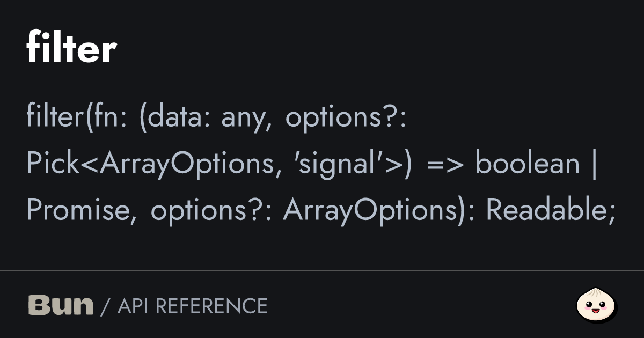Click the slash separator after Bun

(105, 306)
